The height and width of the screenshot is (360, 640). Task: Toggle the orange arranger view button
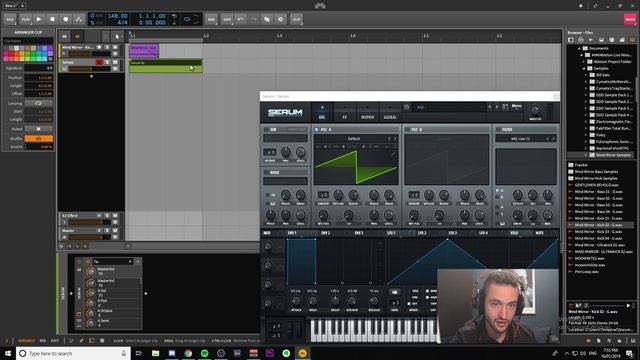coord(77,36)
